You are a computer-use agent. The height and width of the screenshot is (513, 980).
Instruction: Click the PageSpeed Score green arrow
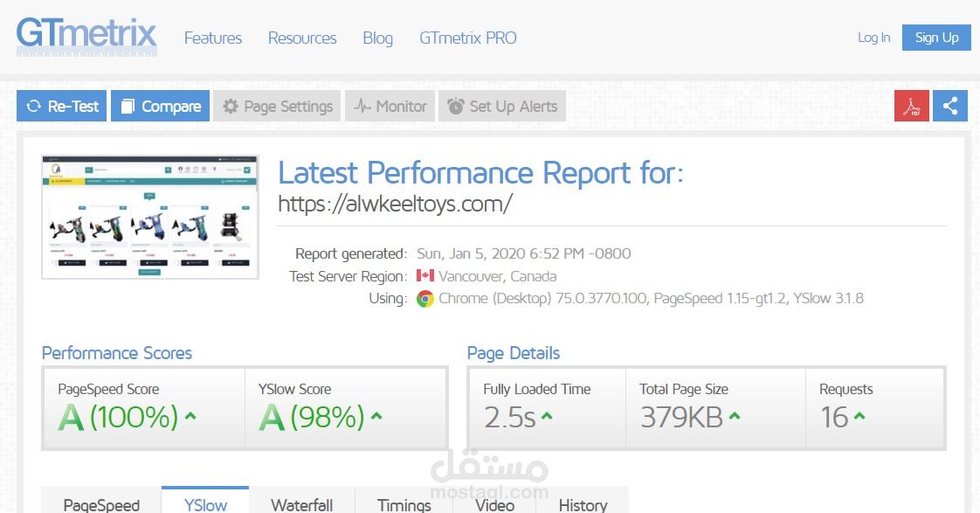tap(190, 415)
